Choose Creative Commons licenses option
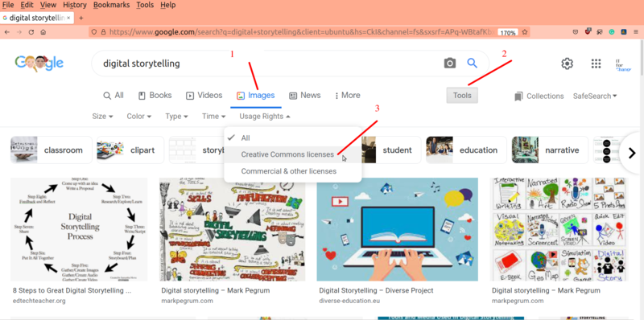This screenshot has width=644, height=320. [293, 154]
